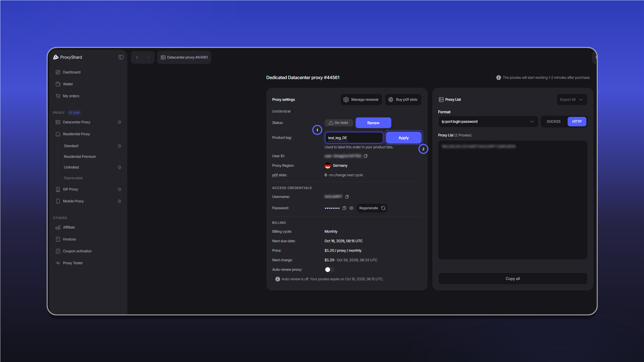Regenerate the proxy password
The width and height of the screenshot is (644, 362).
point(372,208)
